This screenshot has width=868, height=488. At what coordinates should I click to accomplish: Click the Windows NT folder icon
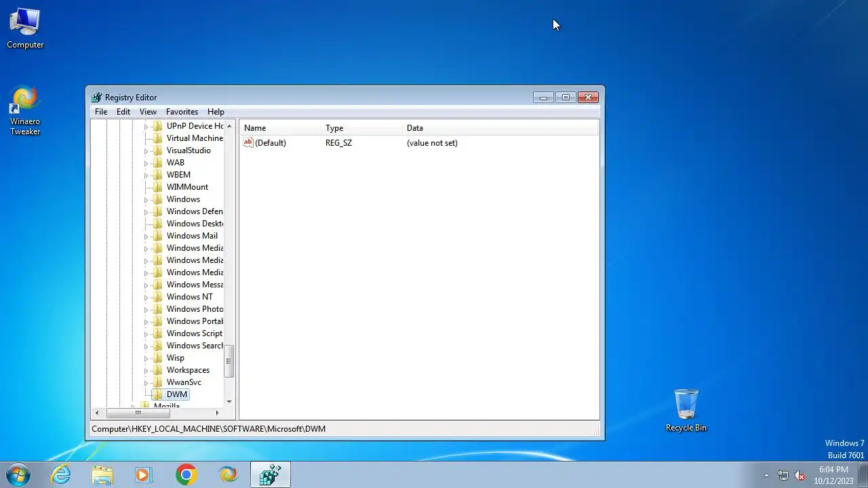[x=158, y=297]
